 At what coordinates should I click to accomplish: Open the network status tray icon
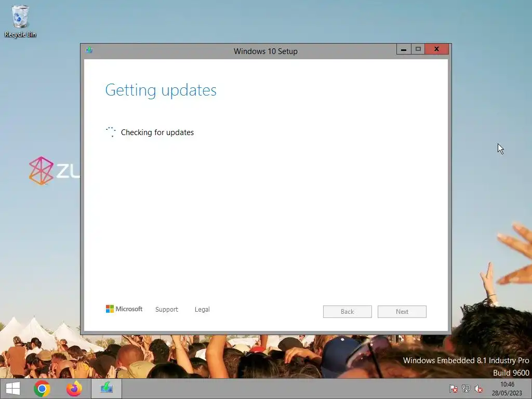(x=466, y=389)
